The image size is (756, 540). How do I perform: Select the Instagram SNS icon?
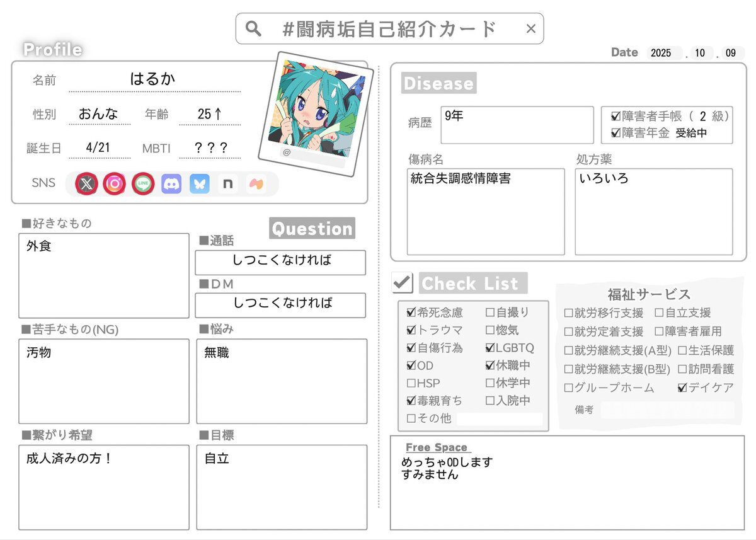[x=114, y=184]
